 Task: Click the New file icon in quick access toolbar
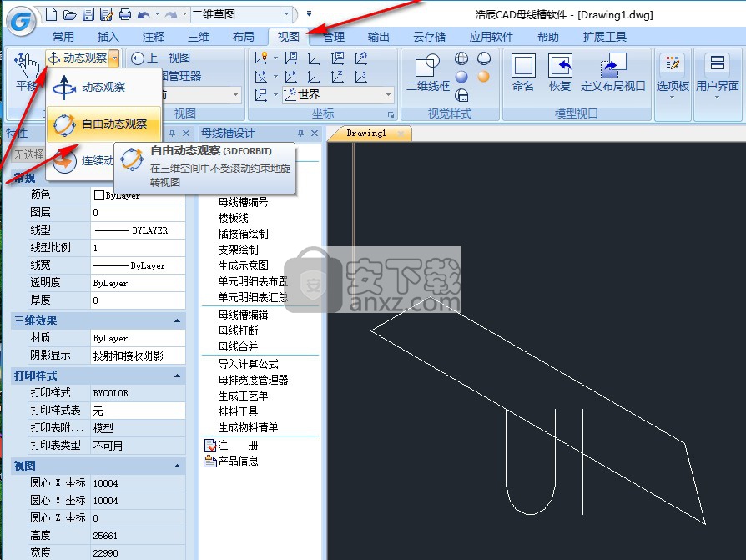[51, 14]
